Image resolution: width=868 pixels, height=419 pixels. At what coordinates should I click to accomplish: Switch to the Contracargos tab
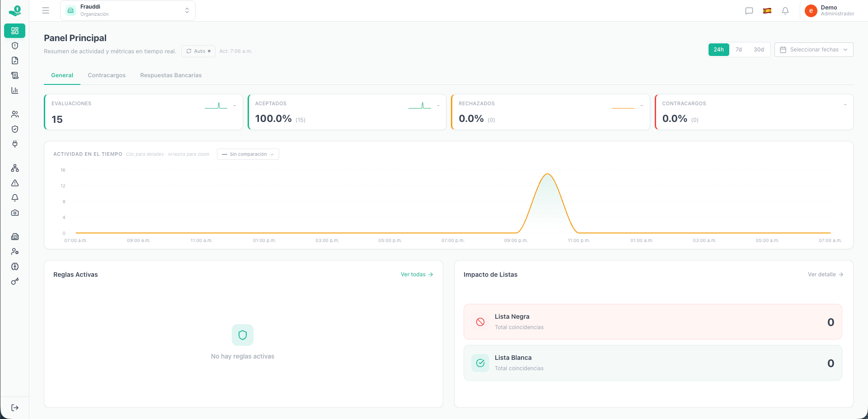(107, 75)
